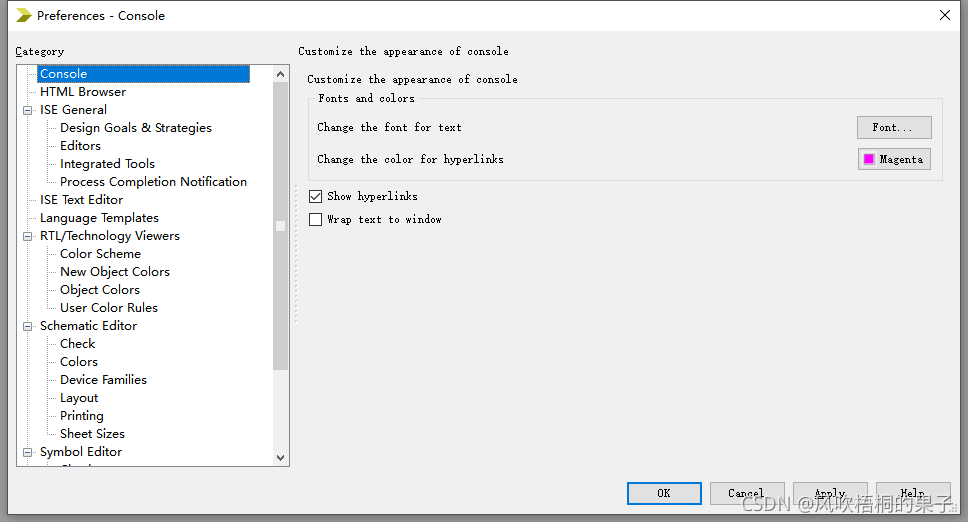
Task: Collapse the RTL/Technology Viewers node
Action: 27,236
